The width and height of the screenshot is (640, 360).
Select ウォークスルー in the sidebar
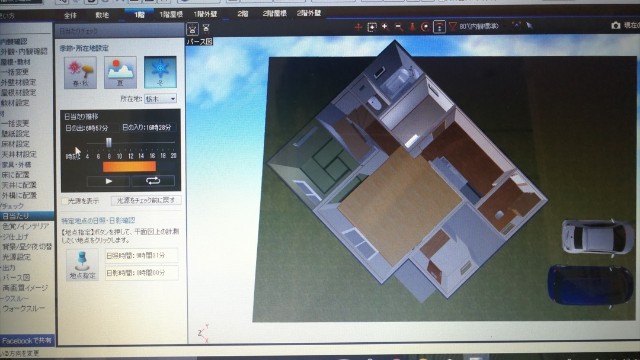point(23,309)
